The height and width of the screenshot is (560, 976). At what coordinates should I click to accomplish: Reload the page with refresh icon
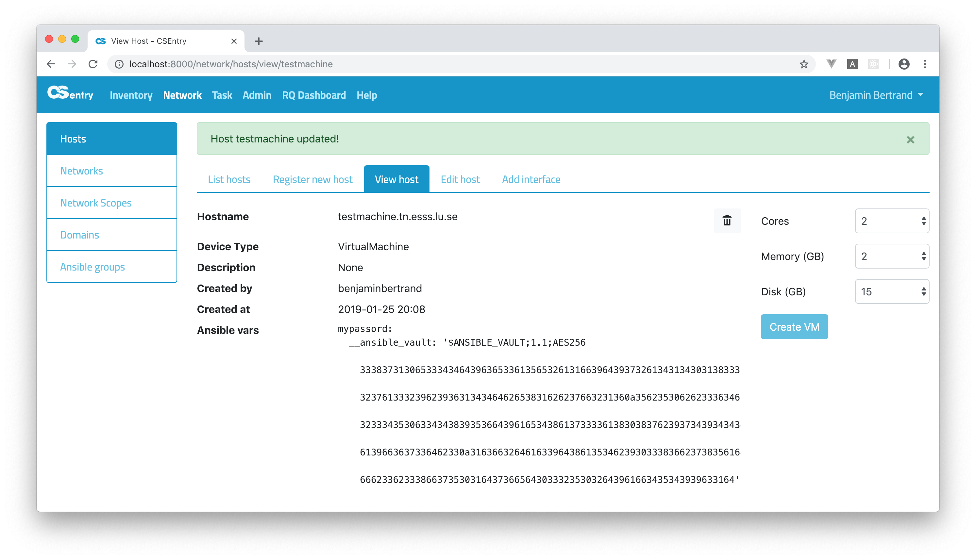coord(93,64)
